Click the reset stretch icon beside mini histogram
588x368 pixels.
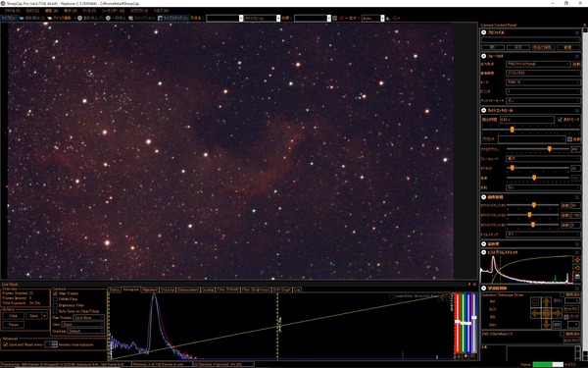(577, 268)
